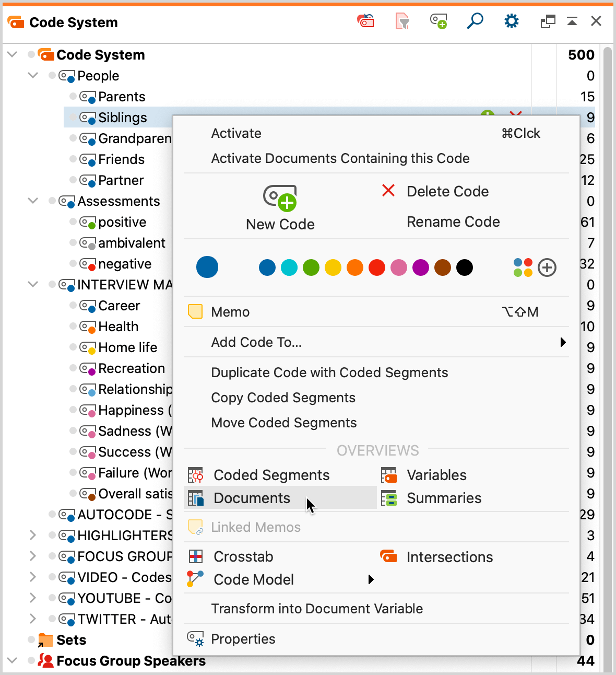Click the vertical scrollbar of Code System

[607, 358]
